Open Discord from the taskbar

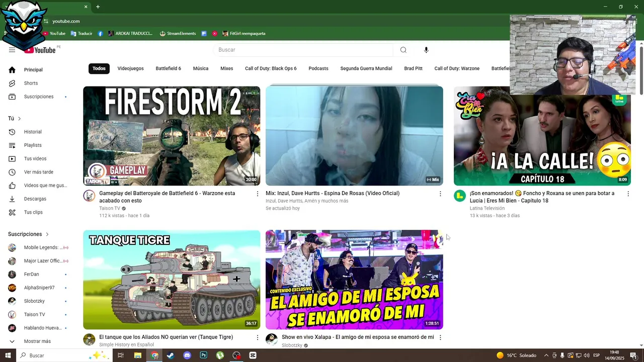[187, 355]
